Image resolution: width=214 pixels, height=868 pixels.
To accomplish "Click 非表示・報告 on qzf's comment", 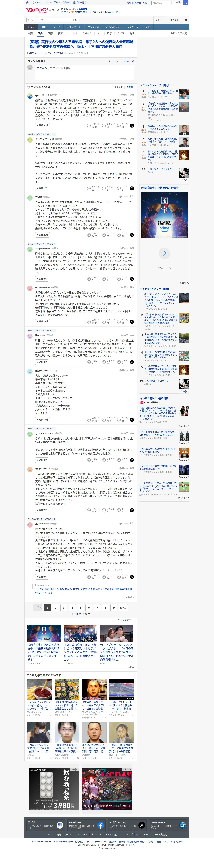I will [127, 95].
